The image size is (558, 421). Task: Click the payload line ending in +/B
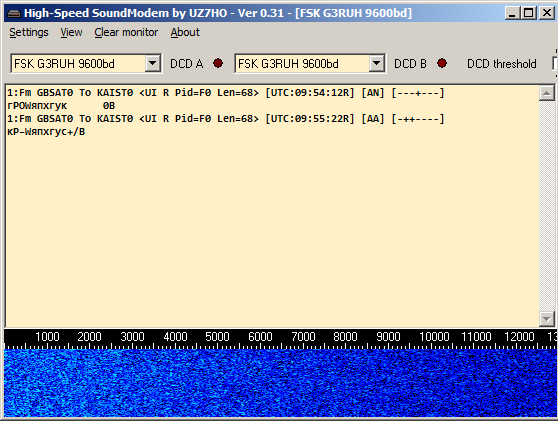tap(46, 132)
